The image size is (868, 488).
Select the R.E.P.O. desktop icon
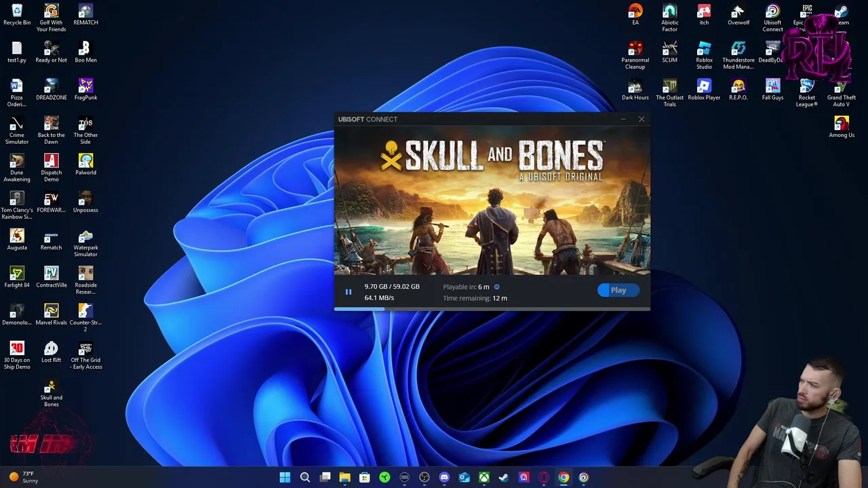(738, 89)
